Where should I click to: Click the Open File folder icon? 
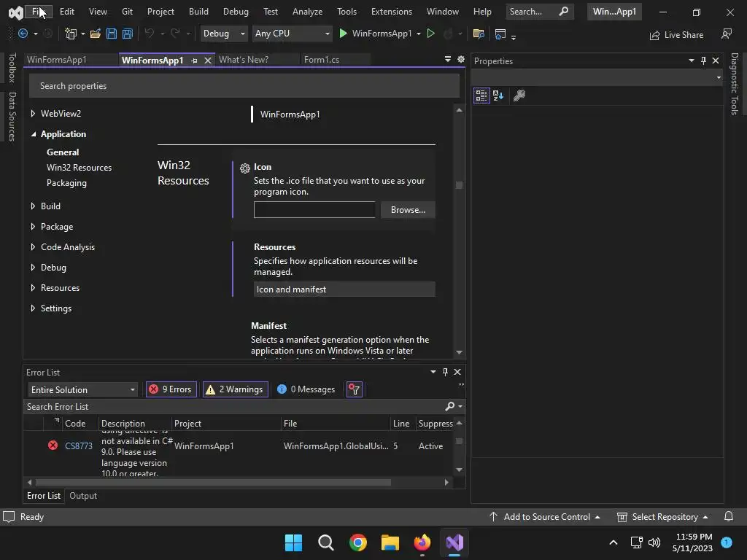click(96, 34)
